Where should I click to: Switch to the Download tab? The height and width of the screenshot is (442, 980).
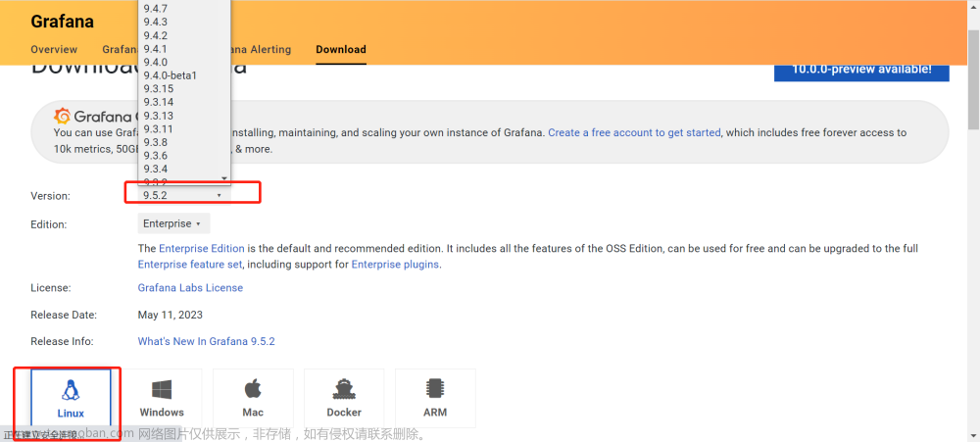341,49
